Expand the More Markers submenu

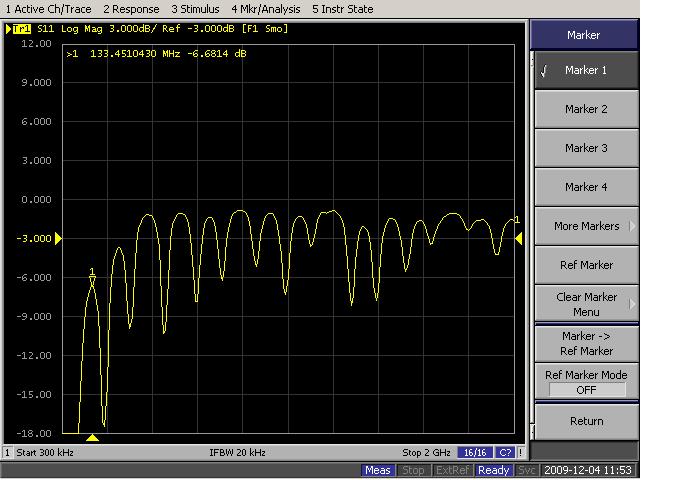(x=586, y=226)
